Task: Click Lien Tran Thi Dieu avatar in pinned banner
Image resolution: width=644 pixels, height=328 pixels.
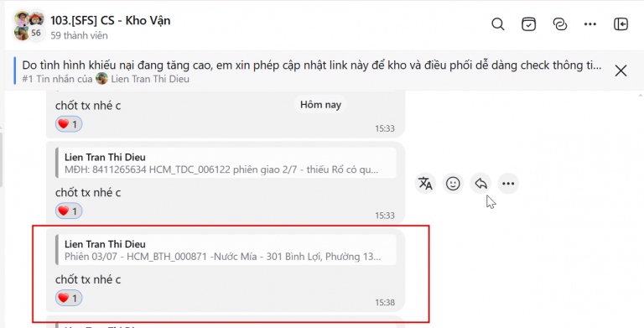Action: 101,79
